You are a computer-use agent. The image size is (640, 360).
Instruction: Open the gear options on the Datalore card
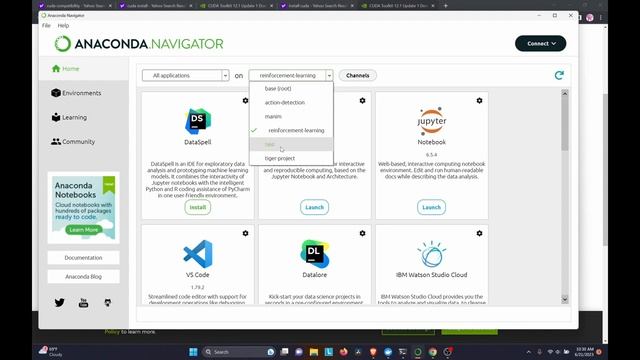pos(362,233)
